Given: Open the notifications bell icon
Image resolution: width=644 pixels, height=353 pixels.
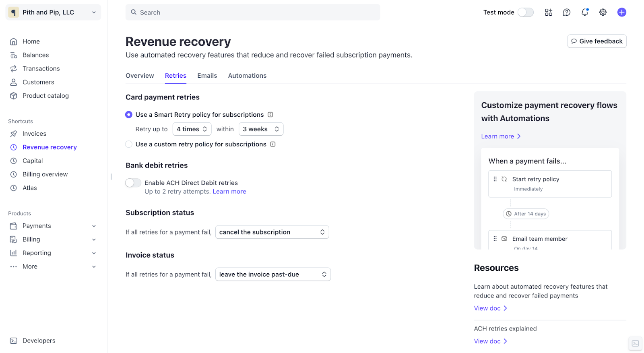Looking at the screenshot, I should (584, 12).
